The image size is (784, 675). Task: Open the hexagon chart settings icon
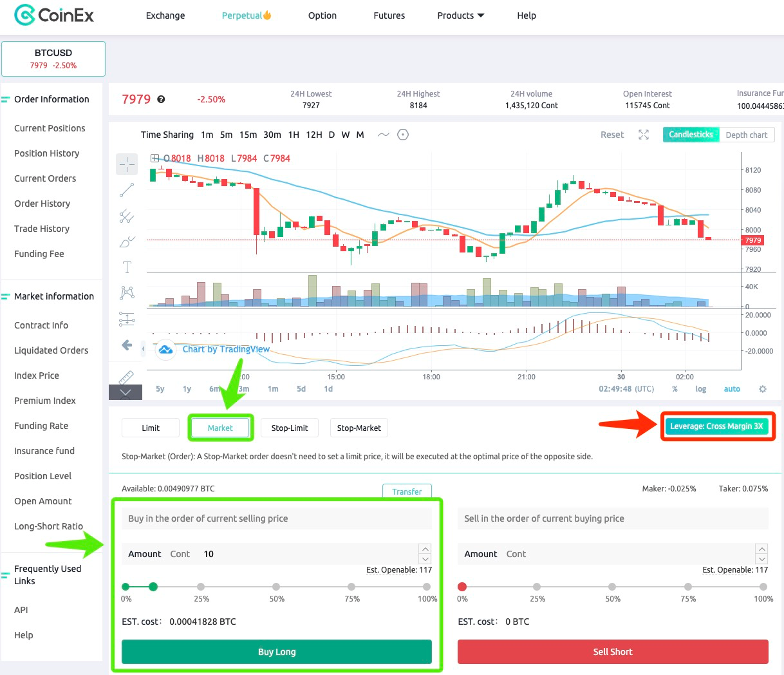point(403,135)
